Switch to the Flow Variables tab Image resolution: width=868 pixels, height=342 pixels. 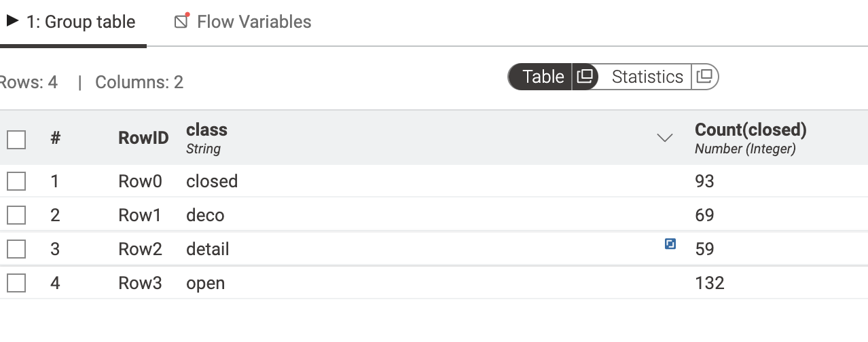click(x=243, y=22)
